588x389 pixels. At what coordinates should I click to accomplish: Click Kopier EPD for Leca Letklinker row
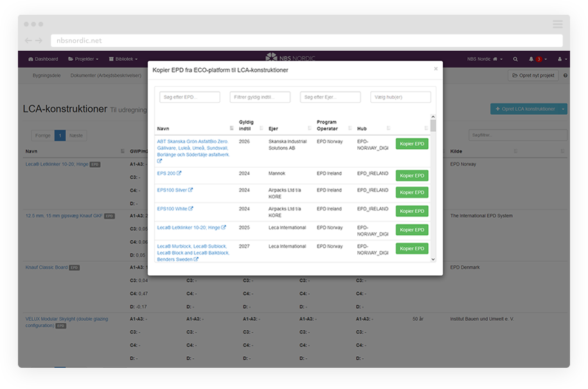tap(412, 230)
